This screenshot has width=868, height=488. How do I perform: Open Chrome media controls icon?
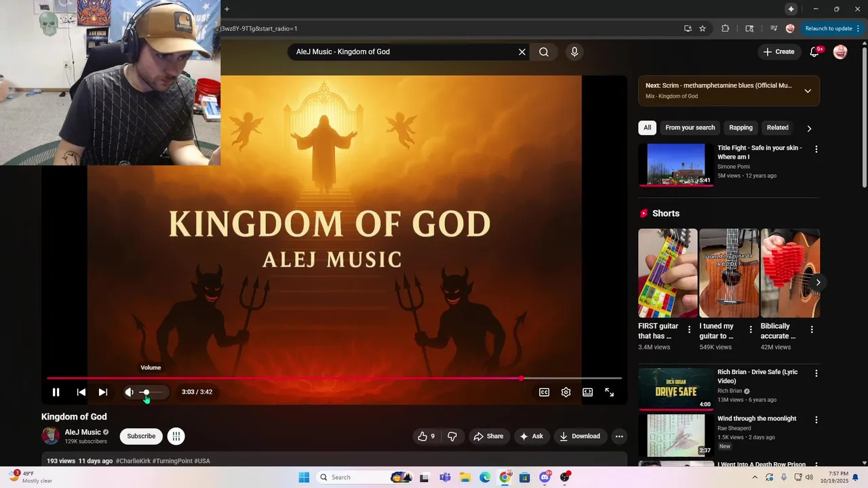(774, 28)
